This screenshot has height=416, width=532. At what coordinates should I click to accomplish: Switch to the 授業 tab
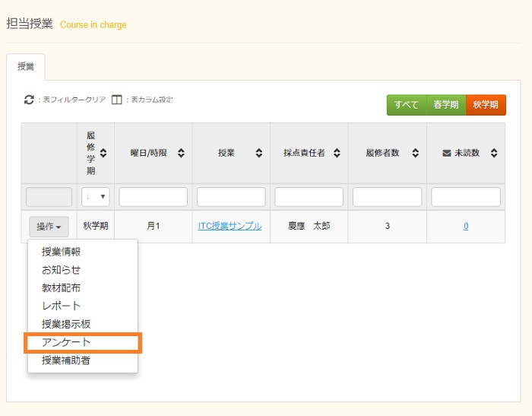tap(26, 67)
